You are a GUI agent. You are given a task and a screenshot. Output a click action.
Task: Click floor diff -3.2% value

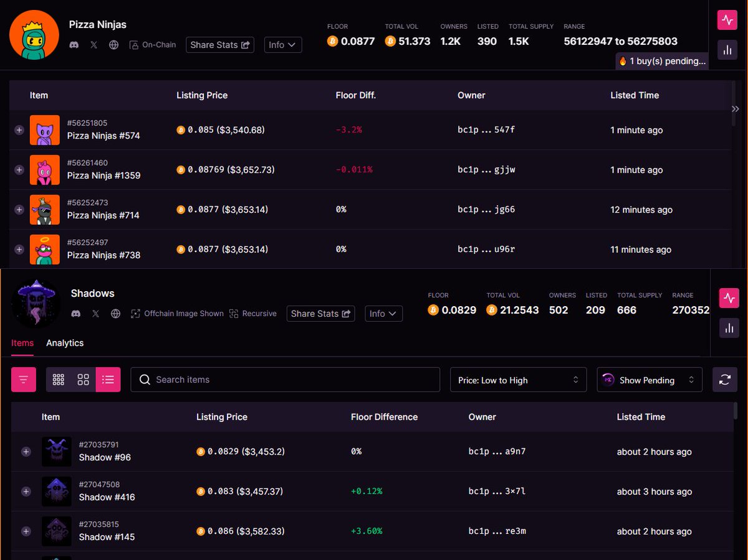[x=349, y=130]
